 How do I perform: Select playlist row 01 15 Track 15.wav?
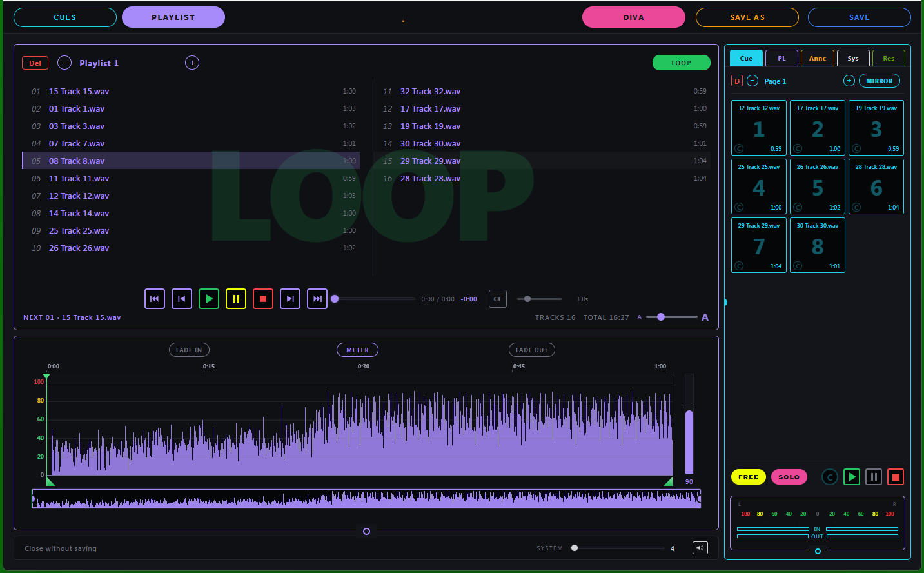(x=191, y=91)
